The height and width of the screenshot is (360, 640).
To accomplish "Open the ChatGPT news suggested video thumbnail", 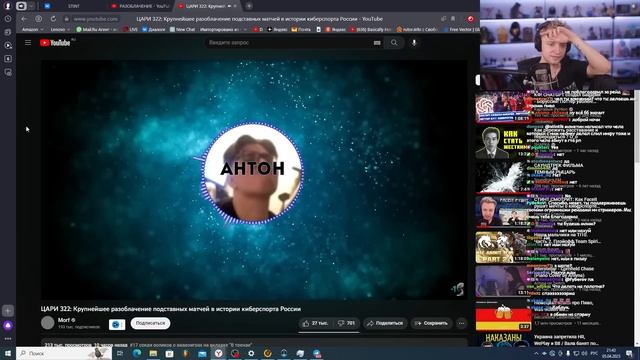I will 503,107.
